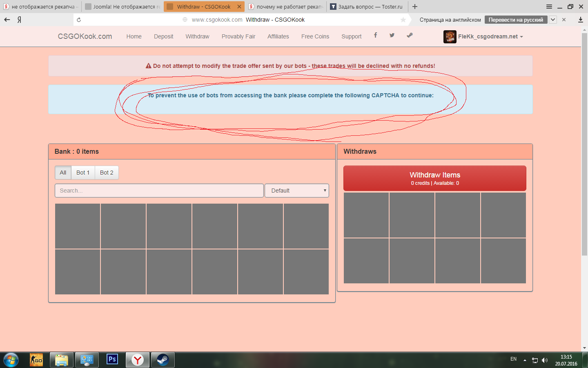The height and width of the screenshot is (368, 588).
Task: Expand FleKk_csgodream.net user menu
Action: pyautogui.click(x=490, y=36)
